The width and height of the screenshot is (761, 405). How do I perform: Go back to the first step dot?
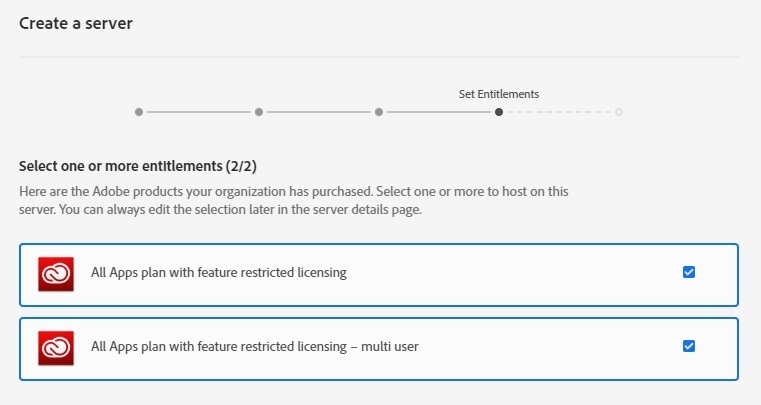(x=139, y=112)
